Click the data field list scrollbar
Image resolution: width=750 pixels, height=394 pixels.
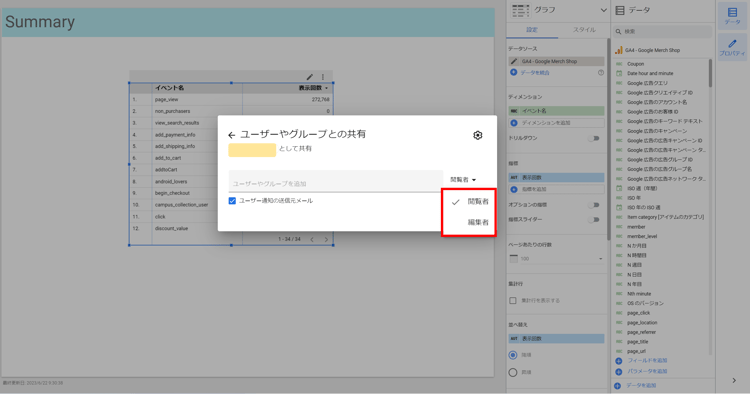tap(710, 73)
